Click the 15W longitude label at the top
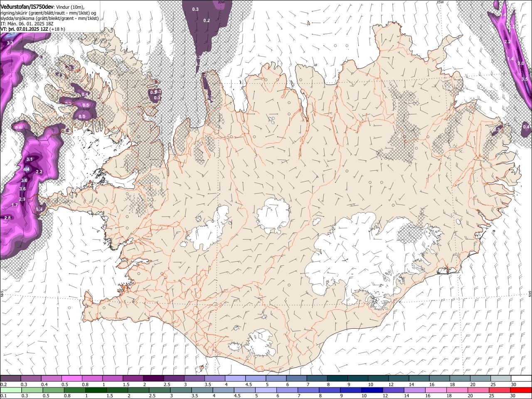 click(440, 2)
